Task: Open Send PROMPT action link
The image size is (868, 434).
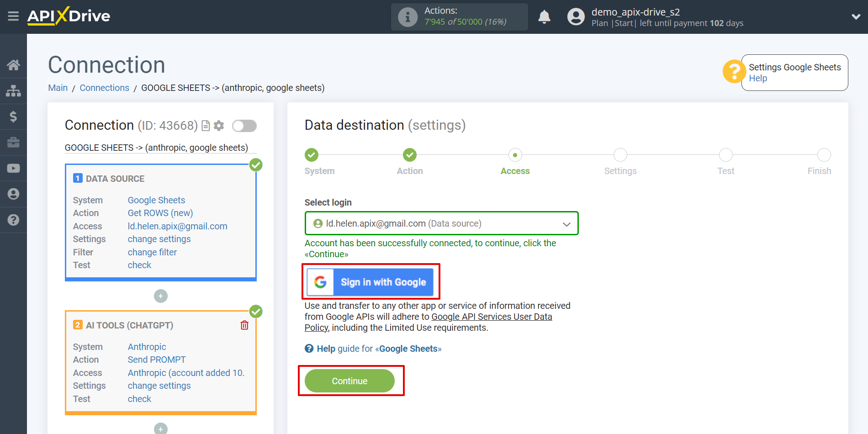Action: [157, 360]
